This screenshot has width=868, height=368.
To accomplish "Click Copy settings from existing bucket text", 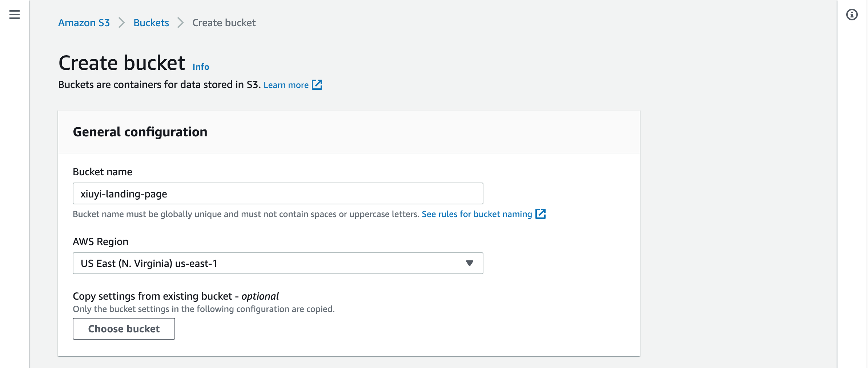I will (x=176, y=296).
